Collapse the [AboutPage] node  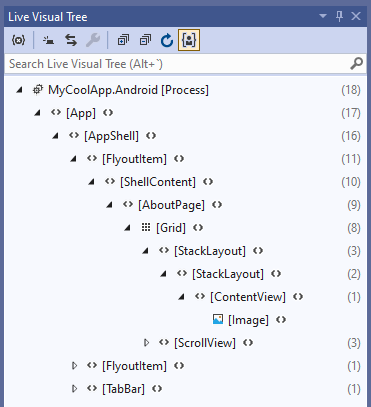[110, 205]
